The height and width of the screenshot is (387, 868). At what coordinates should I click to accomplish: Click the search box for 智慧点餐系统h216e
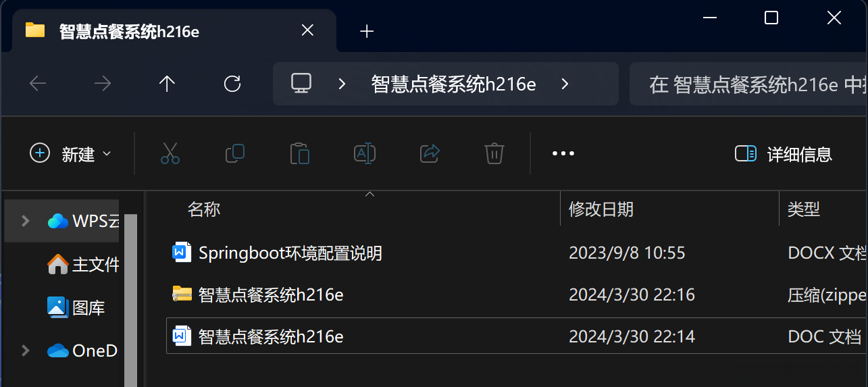[748, 84]
